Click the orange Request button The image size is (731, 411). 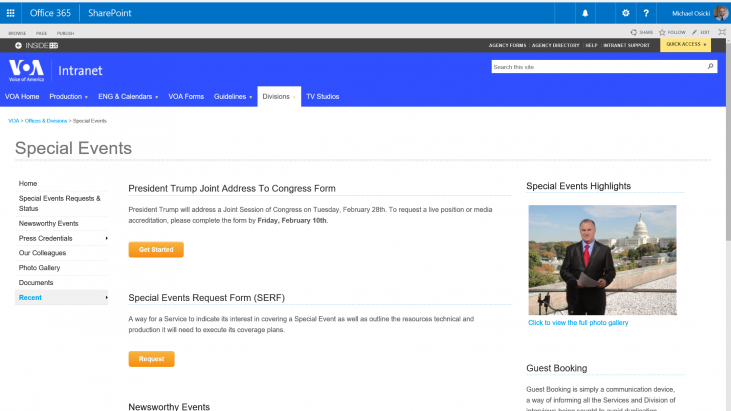pyautogui.click(x=152, y=359)
